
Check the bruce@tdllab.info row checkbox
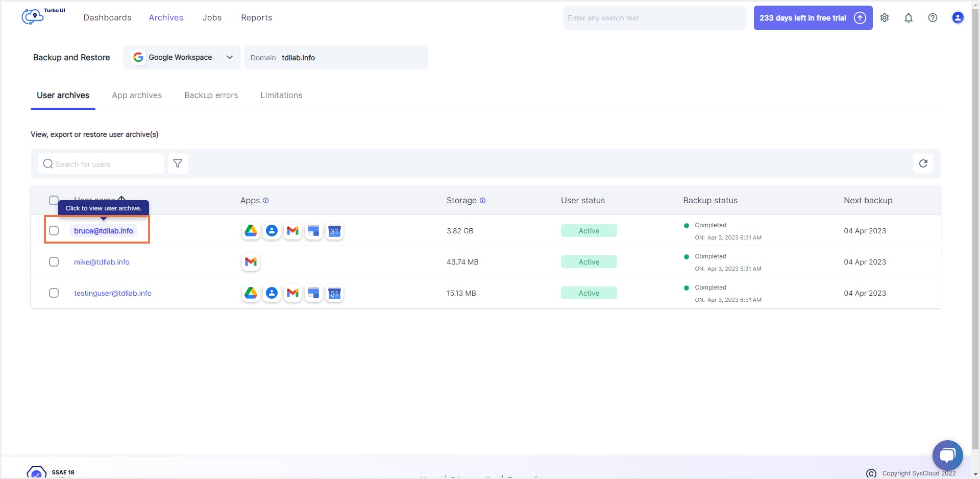pyautogui.click(x=54, y=231)
